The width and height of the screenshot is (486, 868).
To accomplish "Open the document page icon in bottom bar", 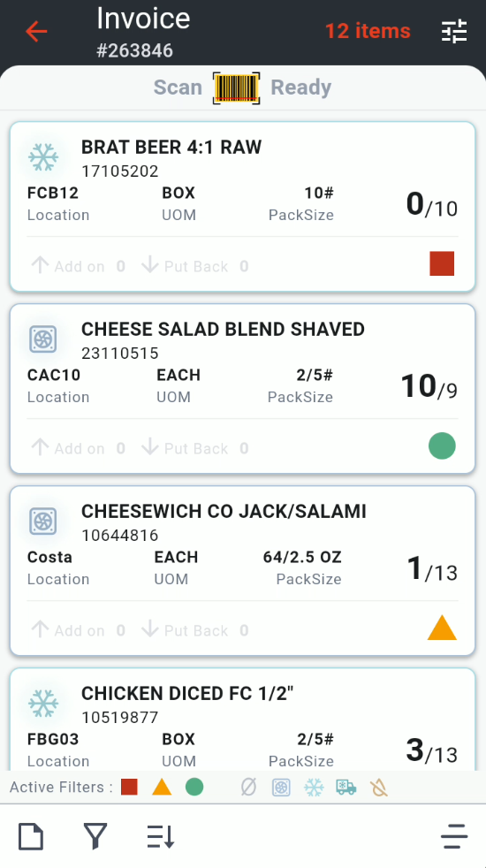I will 31,836.
